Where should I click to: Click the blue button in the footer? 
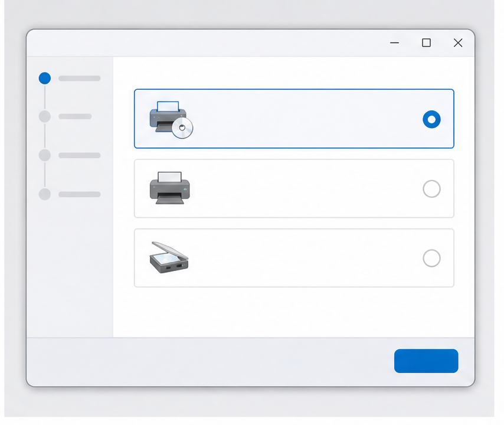pyautogui.click(x=426, y=361)
